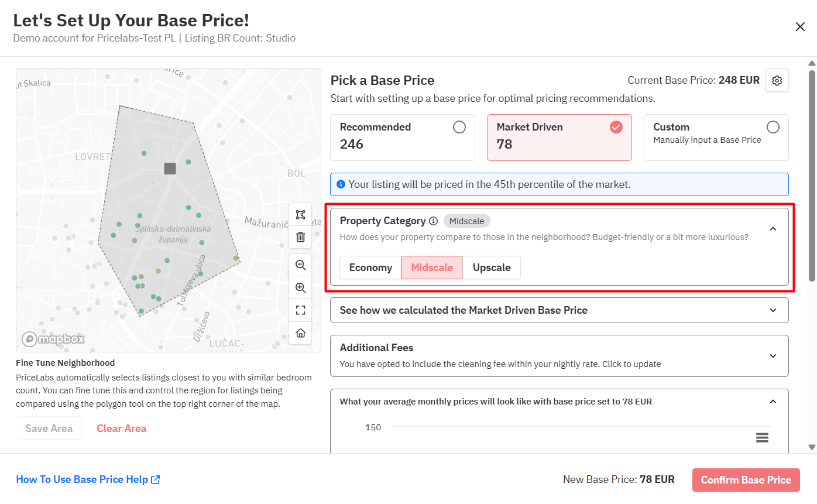Open base price settings gear
Image resolution: width=817 pixels, height=504 pixels.
pyautogui.click(x=777, y=81)
